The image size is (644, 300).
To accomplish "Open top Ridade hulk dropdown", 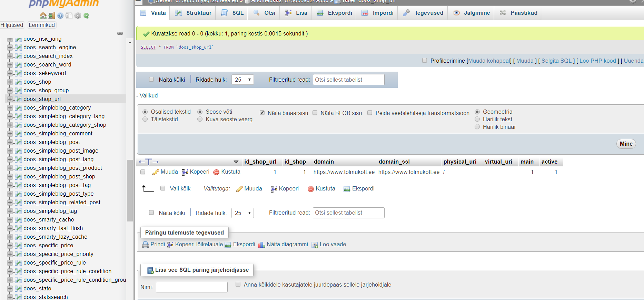I will (242, 80).
